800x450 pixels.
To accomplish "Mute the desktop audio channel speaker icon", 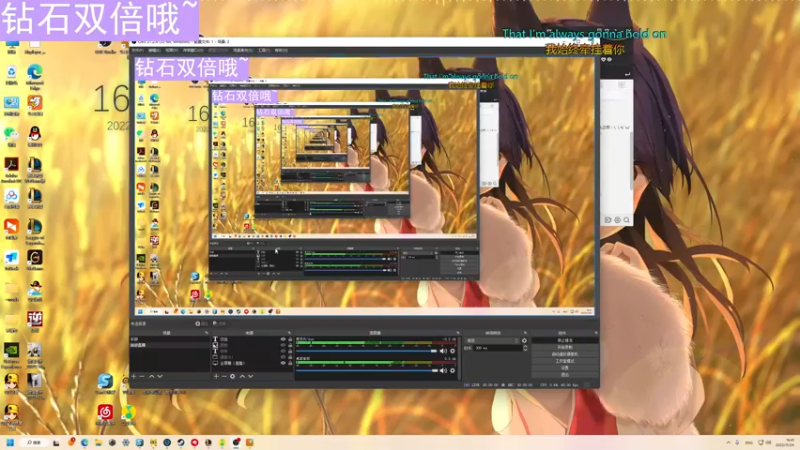I will tap(443, 370).
